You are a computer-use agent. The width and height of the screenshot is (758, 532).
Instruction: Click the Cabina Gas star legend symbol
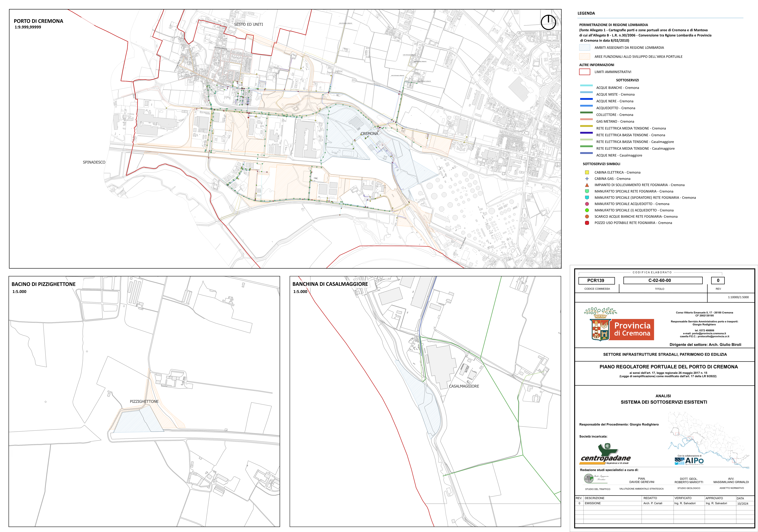click(x=587, y=179)
